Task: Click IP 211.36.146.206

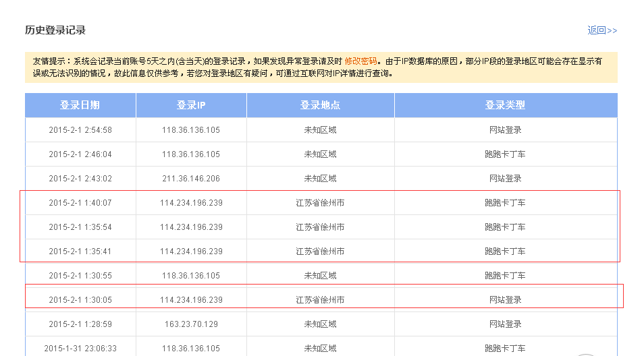Action: 191,179
